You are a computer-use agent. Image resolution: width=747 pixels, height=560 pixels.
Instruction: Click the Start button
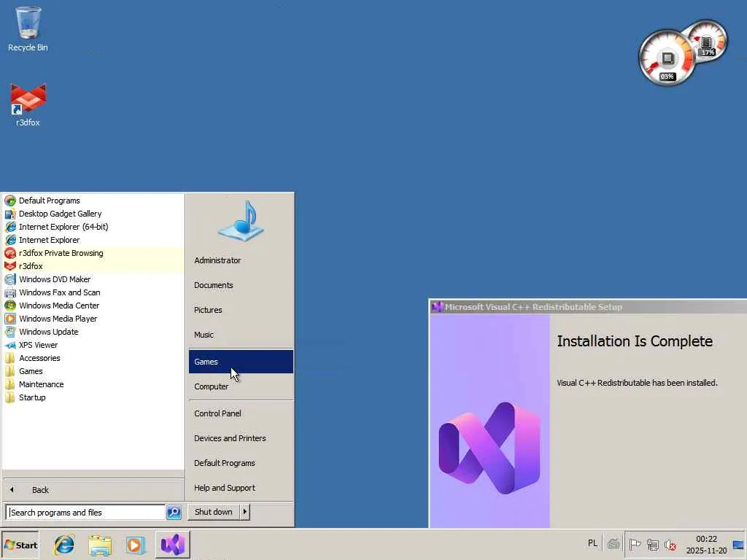coord(20,545)
